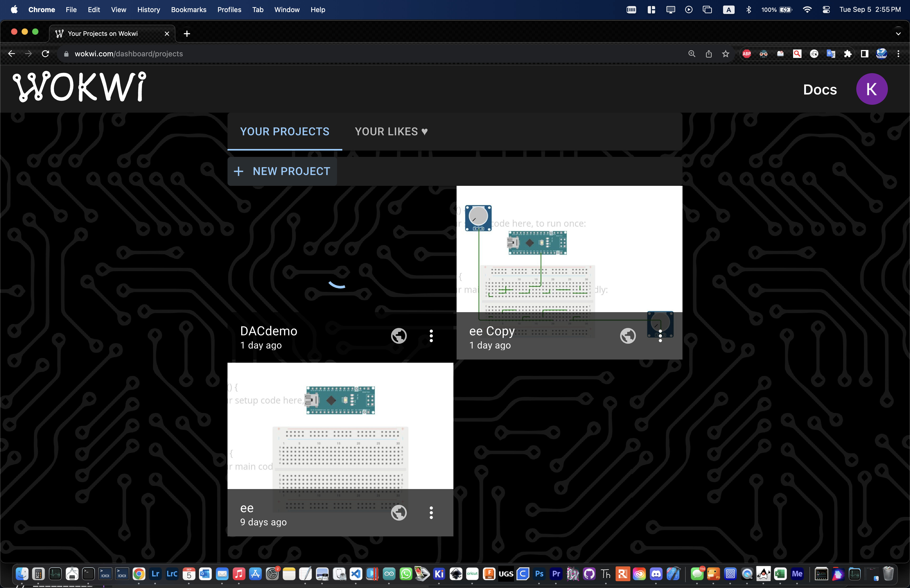The image size is (910, 588).
Task: Click the ee Copy project title
Action: [492, 331]
